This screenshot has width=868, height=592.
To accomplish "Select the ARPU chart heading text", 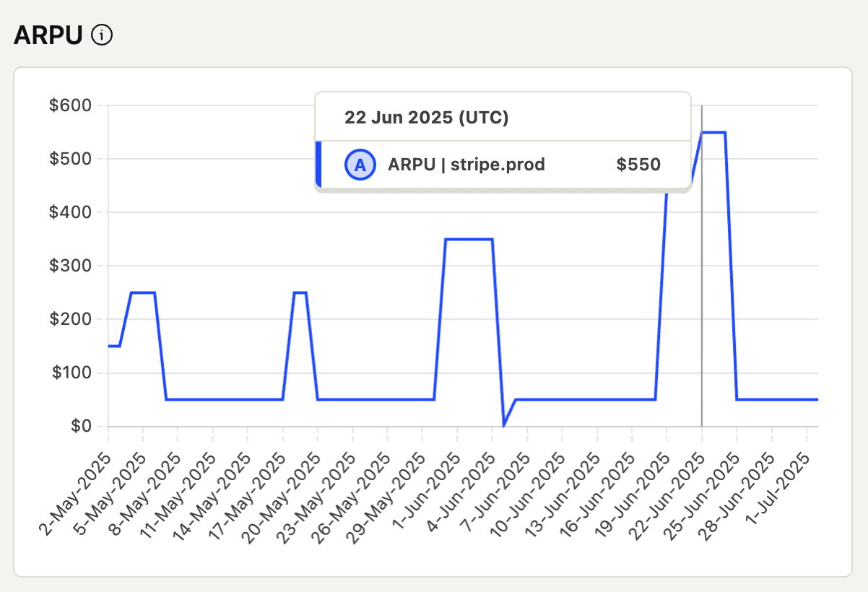I will pyautogui.click(x=48, y=35).
